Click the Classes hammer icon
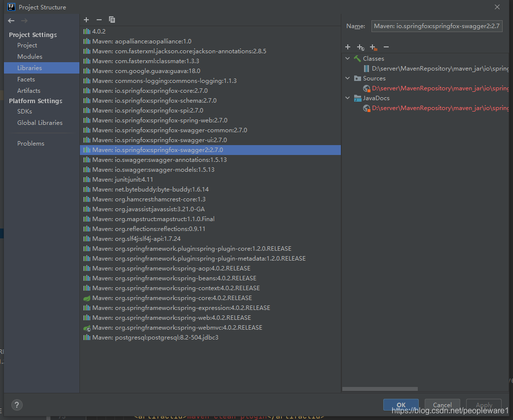 click(357, 59)
